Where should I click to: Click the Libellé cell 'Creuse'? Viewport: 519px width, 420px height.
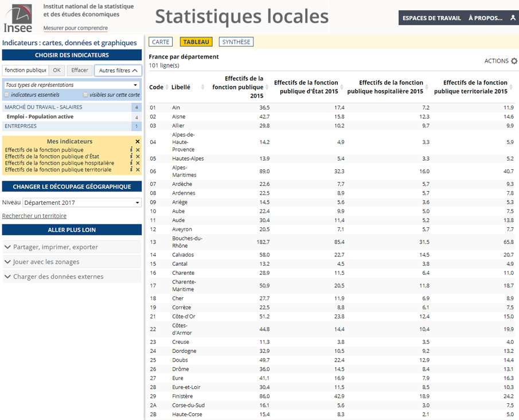tap(181, 342)
